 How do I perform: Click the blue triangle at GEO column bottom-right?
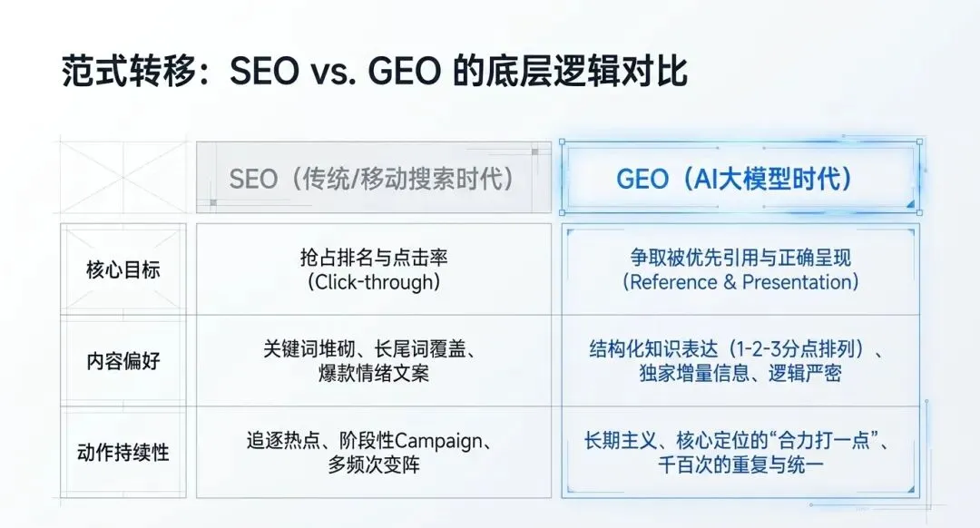click(911, 489)
